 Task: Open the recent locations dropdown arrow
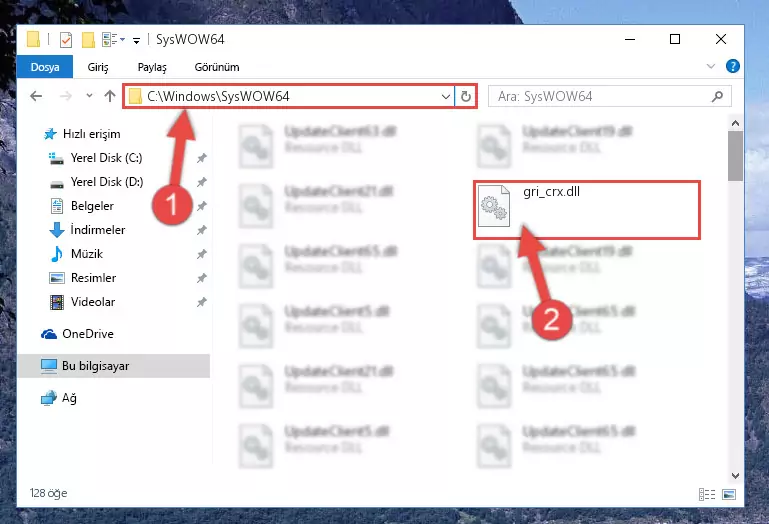(x=89, y=96)
